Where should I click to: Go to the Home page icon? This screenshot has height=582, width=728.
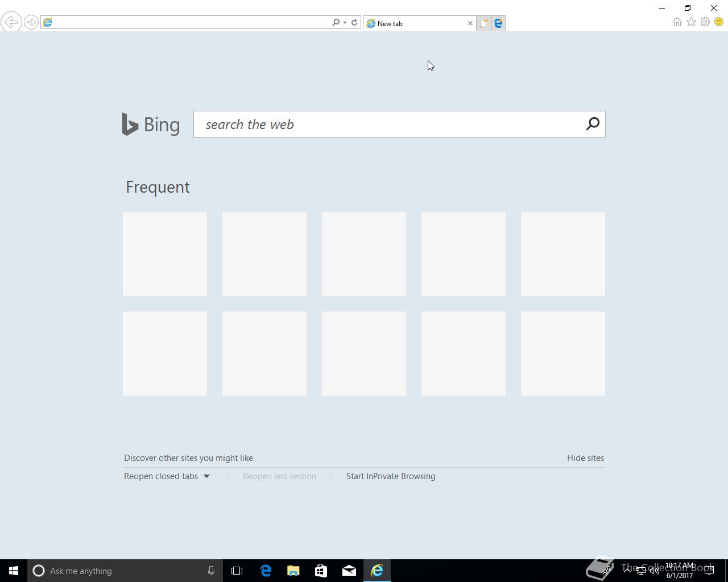click(677, 22)
